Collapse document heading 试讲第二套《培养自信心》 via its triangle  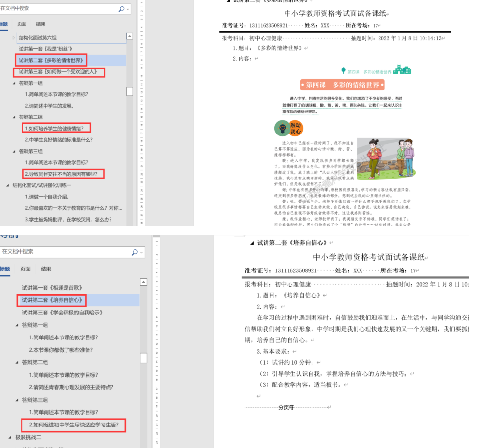point(252,243)
